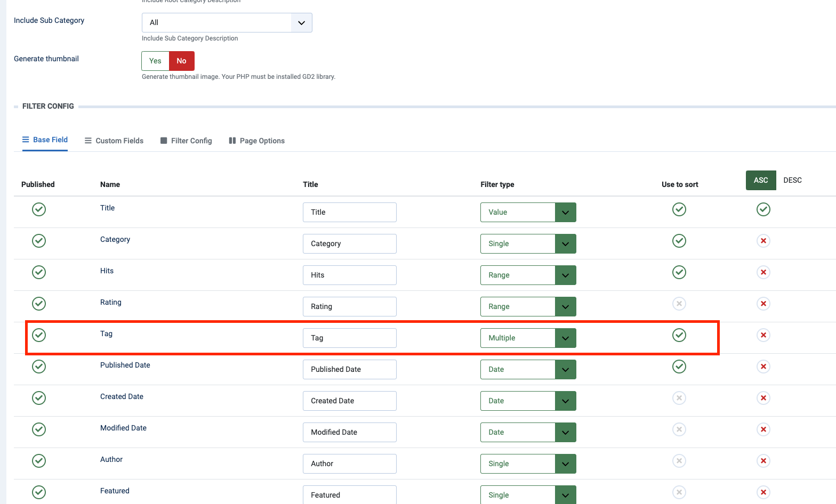The width and height of the screenshot is (836, 504).
Task: Switch to the Custom Fields tab
Action: click(x=114, y=141)
